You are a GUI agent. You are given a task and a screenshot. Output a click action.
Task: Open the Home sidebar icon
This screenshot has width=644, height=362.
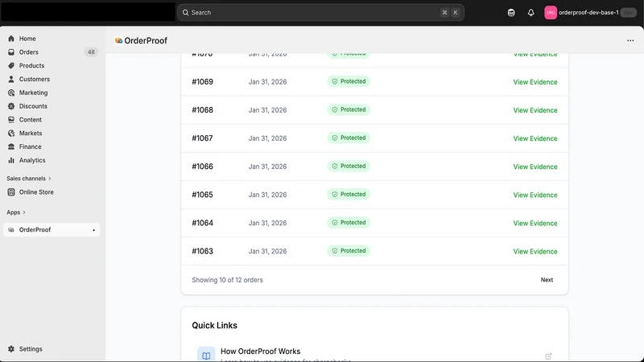point(11,39)
